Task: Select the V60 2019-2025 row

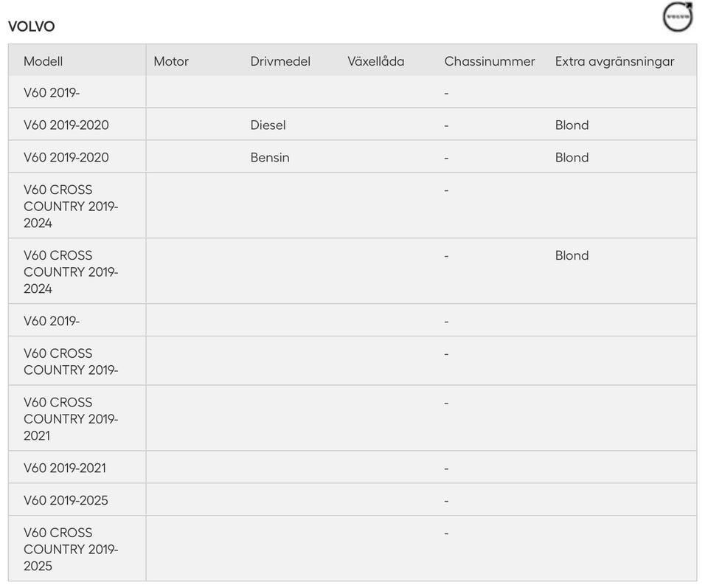Action: [x=353, y=500]
